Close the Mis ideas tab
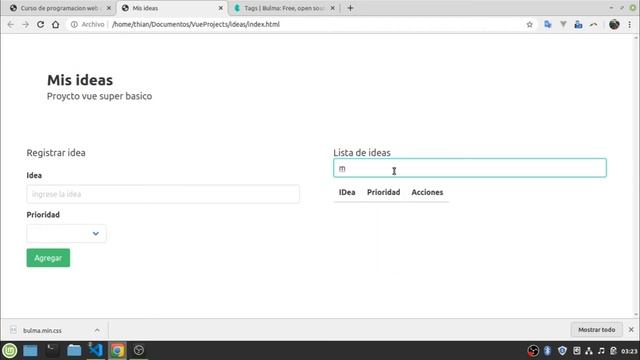 click(221, 8)
